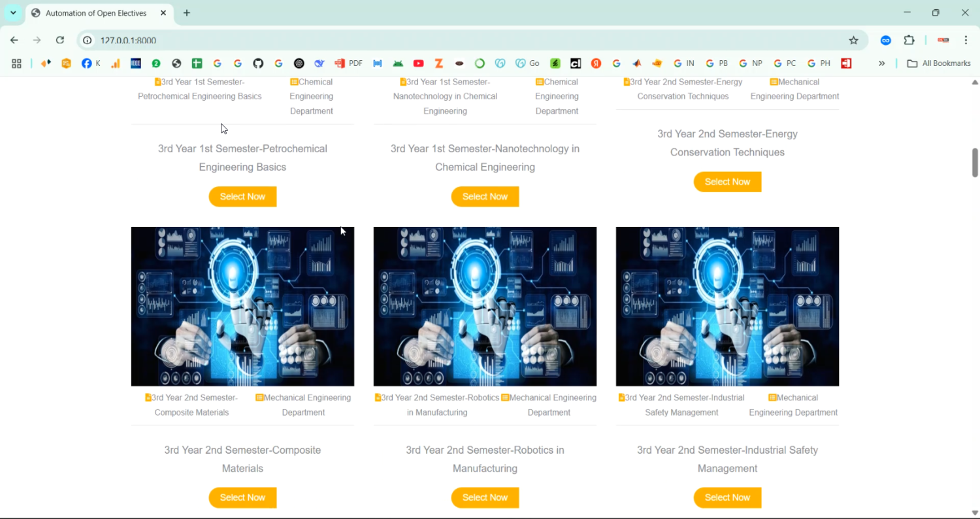The width and height of the screenshot is (980, 519).
Task: Click the Industrial Safety Management course image
Action: pyautogui.click(x=727, y=307)
